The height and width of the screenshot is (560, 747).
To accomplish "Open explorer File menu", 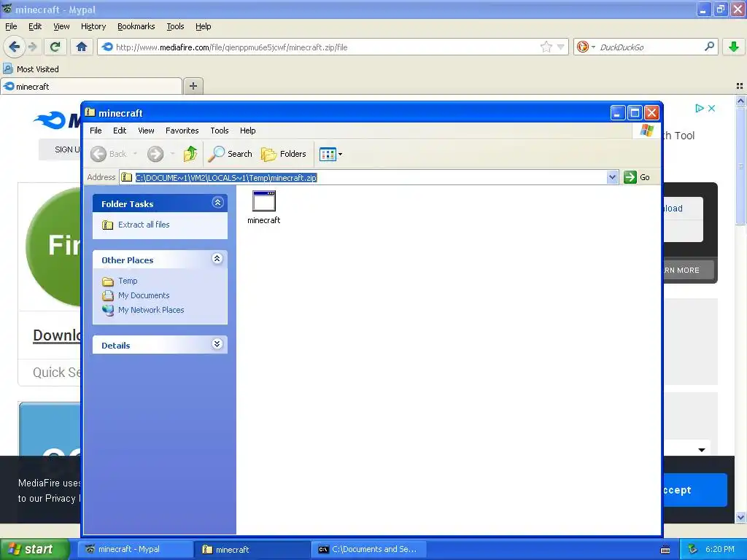I will point(96,131).
